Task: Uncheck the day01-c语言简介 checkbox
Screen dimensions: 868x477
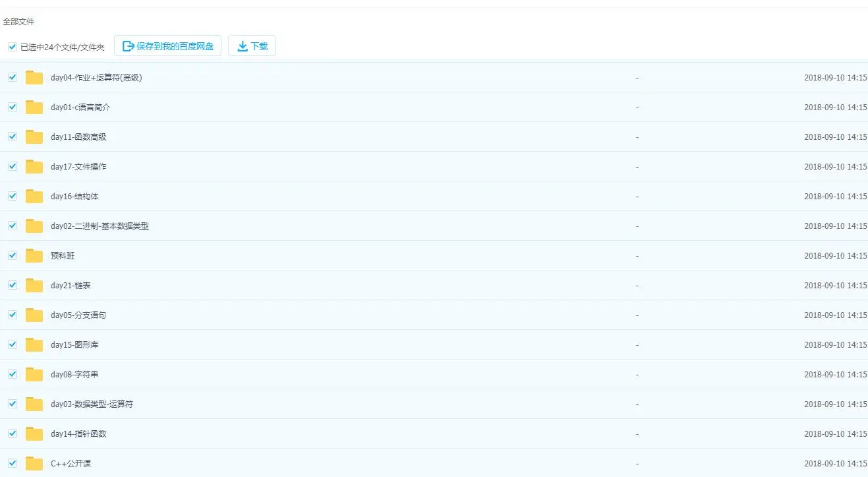Action: tap(13, 107)
